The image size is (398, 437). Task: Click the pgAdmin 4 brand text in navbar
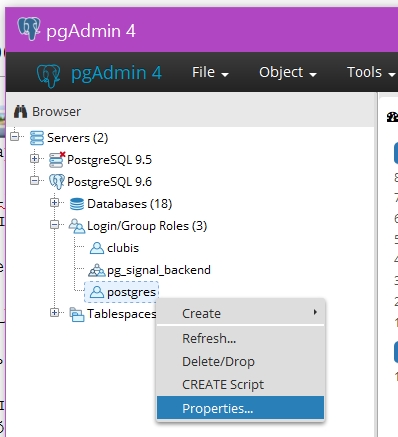[x=116, y=73]
